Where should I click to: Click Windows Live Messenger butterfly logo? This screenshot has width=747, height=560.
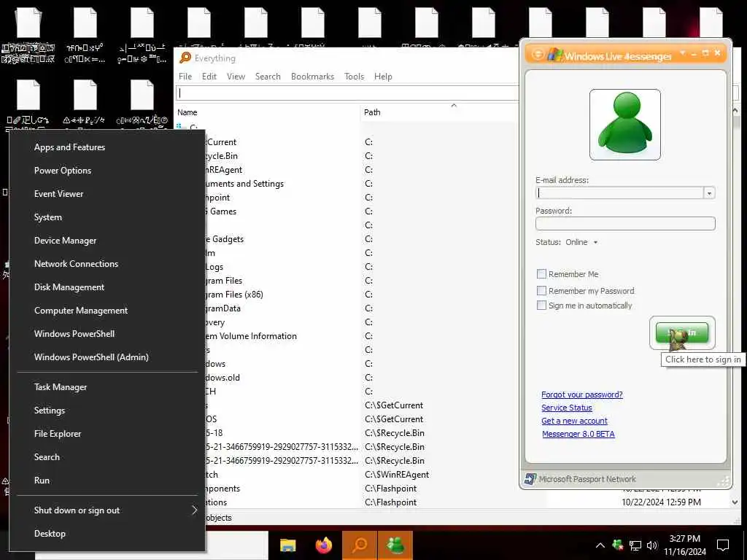coord(554,55)
